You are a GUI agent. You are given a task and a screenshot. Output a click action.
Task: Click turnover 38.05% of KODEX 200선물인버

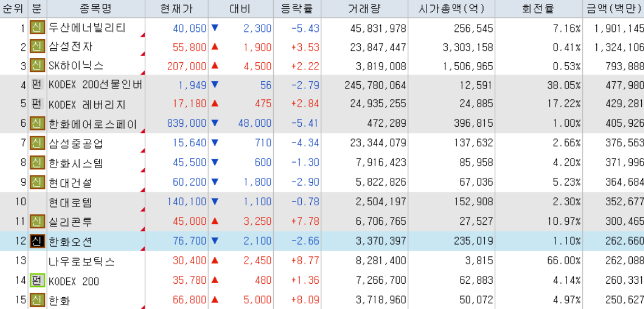[x=563, y=85]
